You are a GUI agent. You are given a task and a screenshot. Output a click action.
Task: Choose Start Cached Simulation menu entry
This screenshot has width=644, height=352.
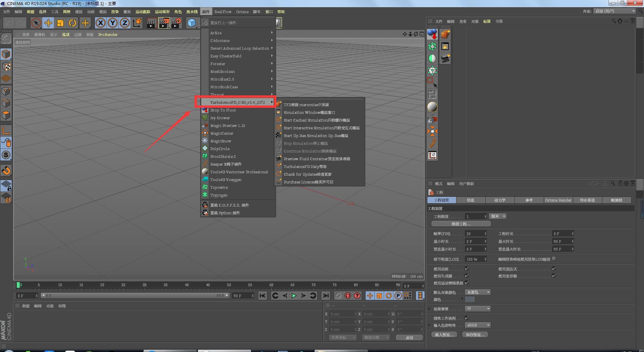[x=316, y=120]
